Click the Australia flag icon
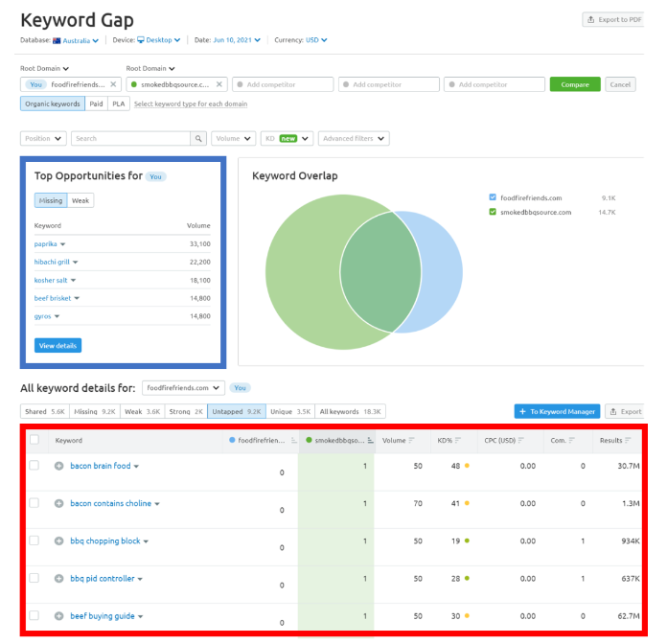The width and height of the screenshot is (667, 644). [x=57, y=40]
